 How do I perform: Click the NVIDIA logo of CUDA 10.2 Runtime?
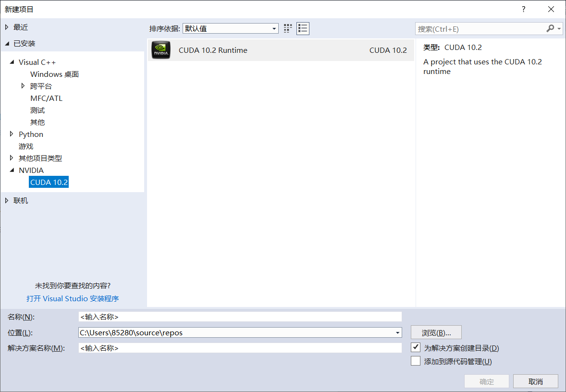tap(161, 50)
